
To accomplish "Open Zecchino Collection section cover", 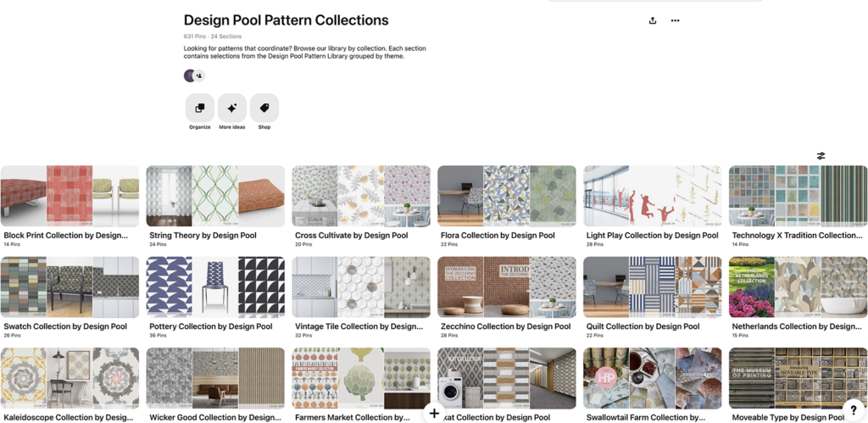I will [507, 287].
